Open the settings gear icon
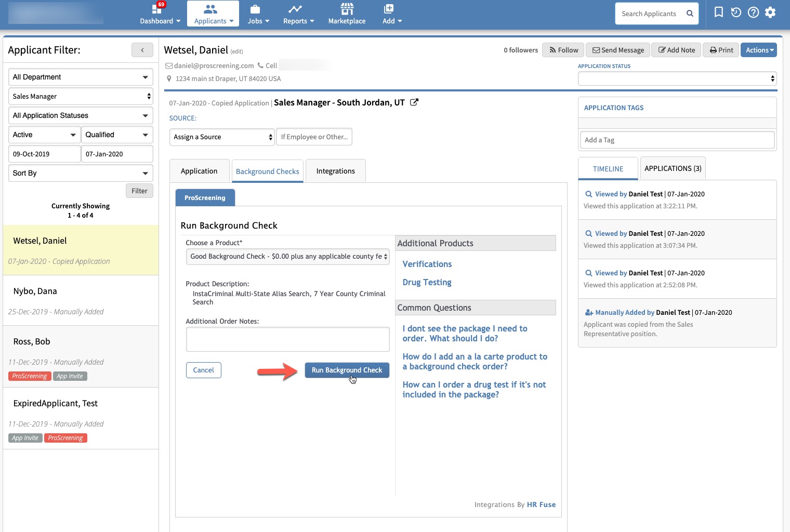 click(x=770, y=12)
